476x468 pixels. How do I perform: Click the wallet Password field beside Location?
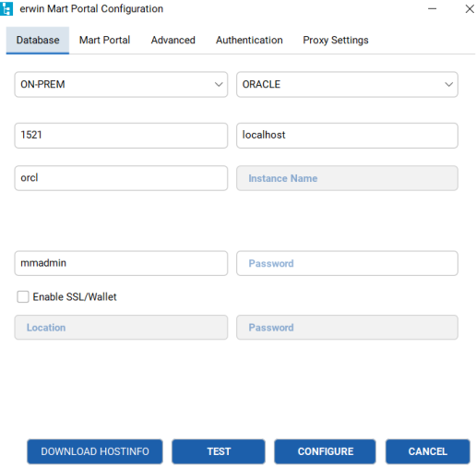click(x=347, y=328)
